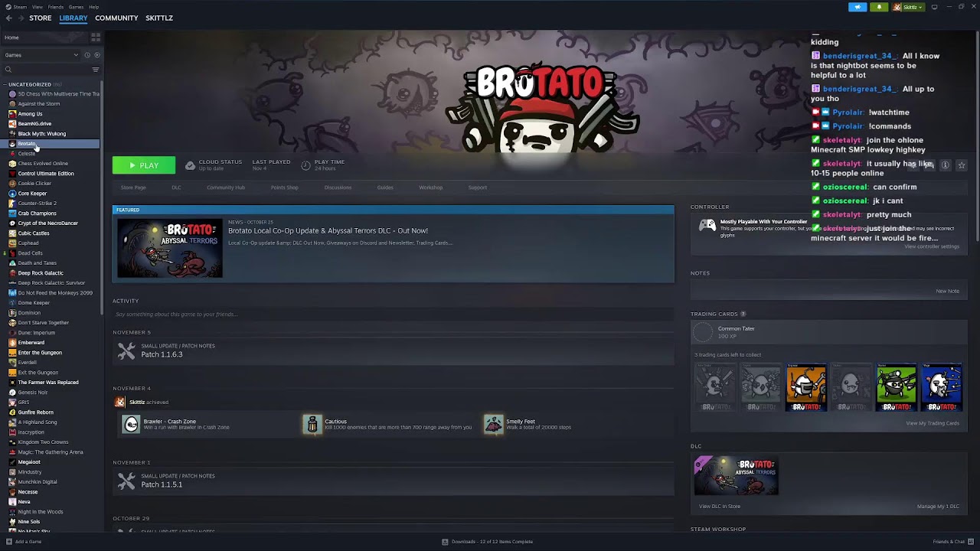Click Smelly Feet achievement icon
The image size is (980, 551).
[x=494, y=424]
